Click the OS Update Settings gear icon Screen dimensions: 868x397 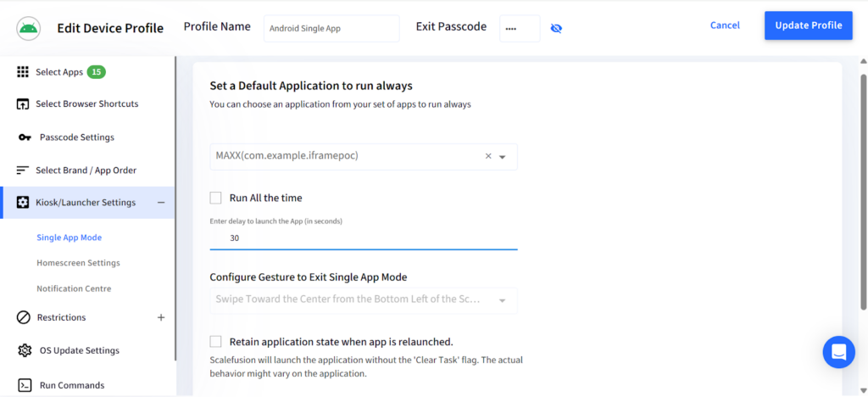click(24, 350)
